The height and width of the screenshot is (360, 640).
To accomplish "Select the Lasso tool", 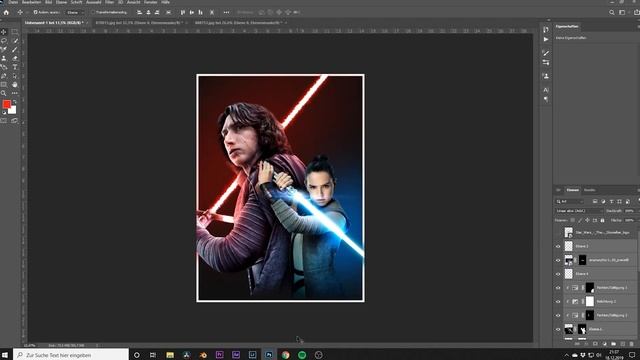I will [x=4, y=41].
